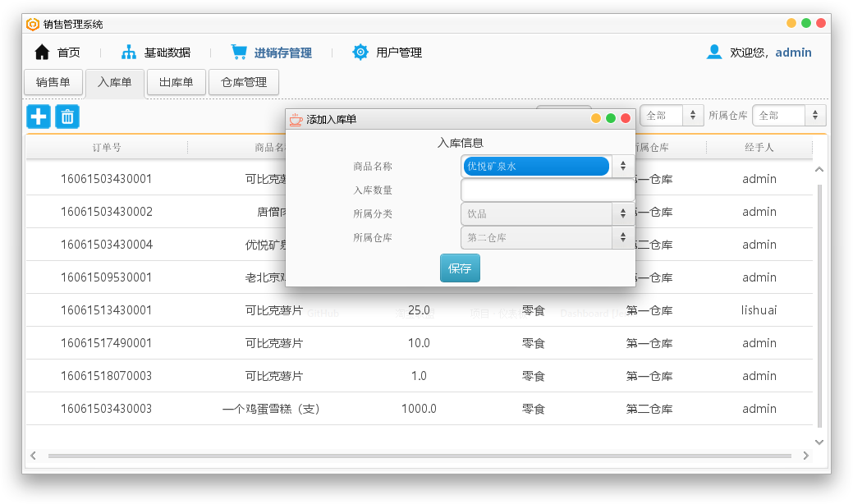Select order 16061503430004
This screenshot has height=504, width=853.
click(x=107, y=245)
